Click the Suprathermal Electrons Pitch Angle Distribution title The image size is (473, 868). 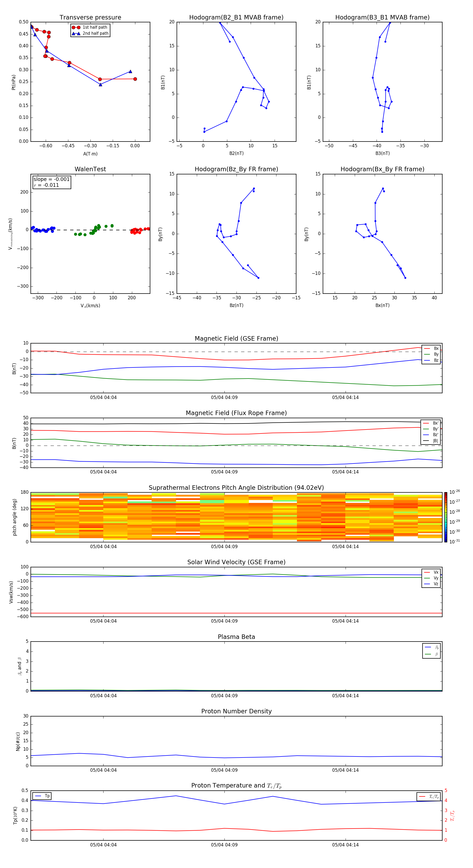click(236, 488)
